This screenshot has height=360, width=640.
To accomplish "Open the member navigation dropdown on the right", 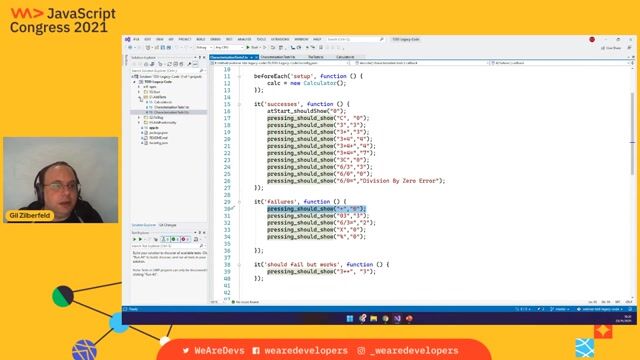I will pyautogui.click(x=561, y=63).
